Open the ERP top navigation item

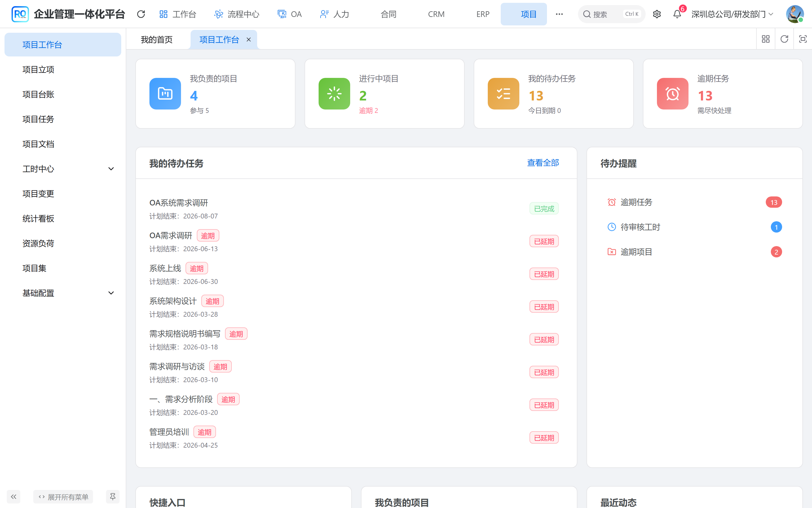(x=483, y=14)
